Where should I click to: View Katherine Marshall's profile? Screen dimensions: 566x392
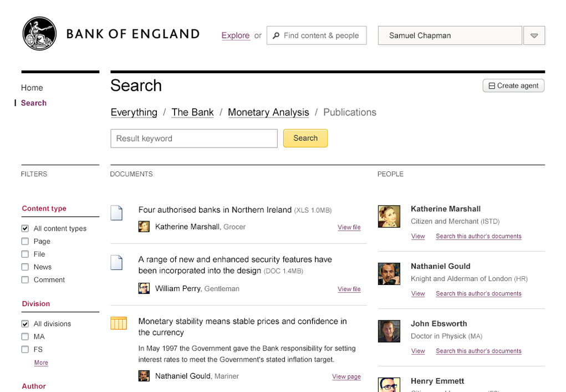tap(418, 236)
